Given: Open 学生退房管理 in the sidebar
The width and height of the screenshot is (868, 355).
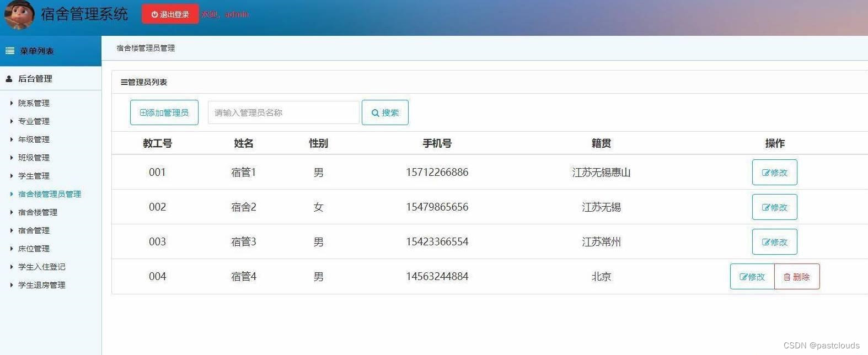Looking at the screenshot, I should click(41, 285).
